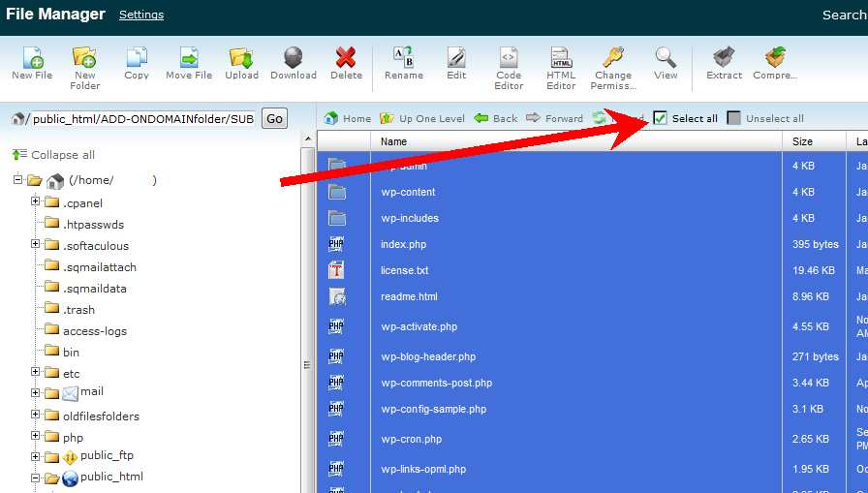Click the Change Permissions key icon
This screenshot has height=493, width=868.
[x=612, y=58]
